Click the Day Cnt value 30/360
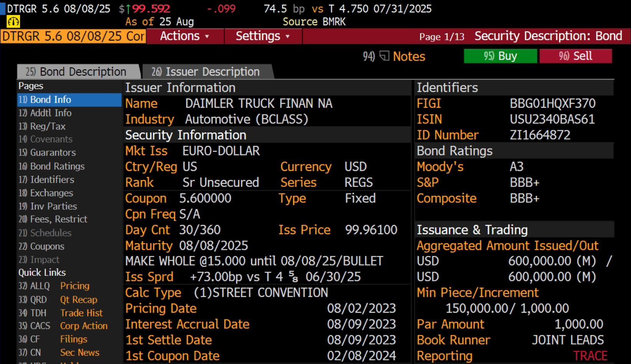Image resolution: width=631 pixels, height=364 pixels. point(200,230)
